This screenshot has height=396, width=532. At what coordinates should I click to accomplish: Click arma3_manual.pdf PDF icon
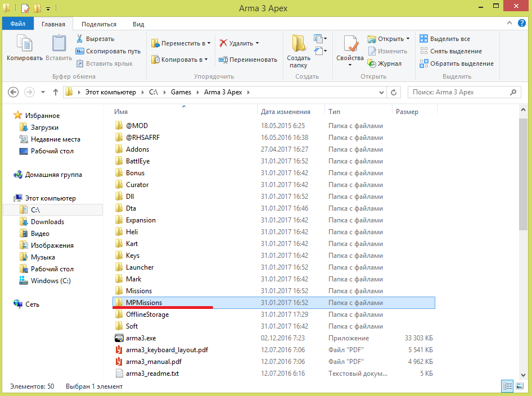coord(119,361)
